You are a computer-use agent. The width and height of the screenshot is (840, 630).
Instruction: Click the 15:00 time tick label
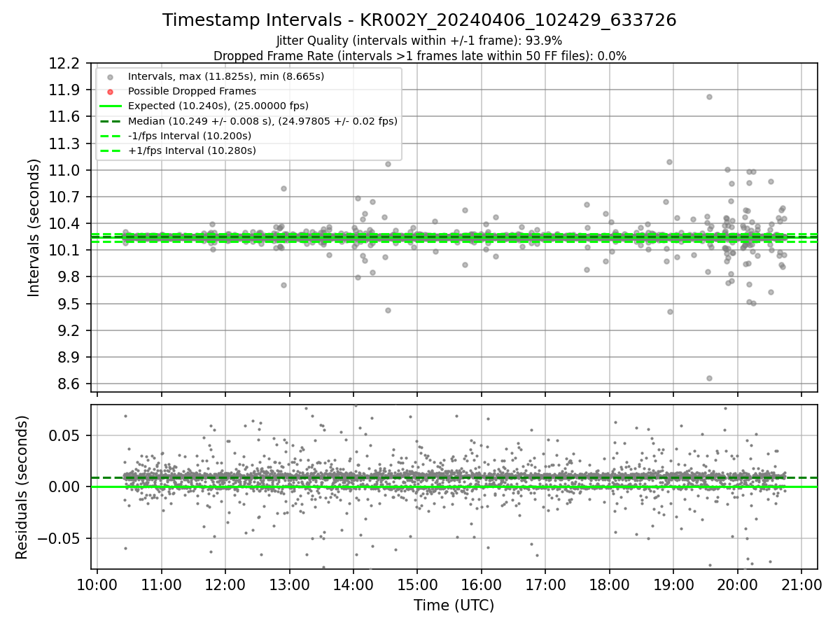(418, 584)
